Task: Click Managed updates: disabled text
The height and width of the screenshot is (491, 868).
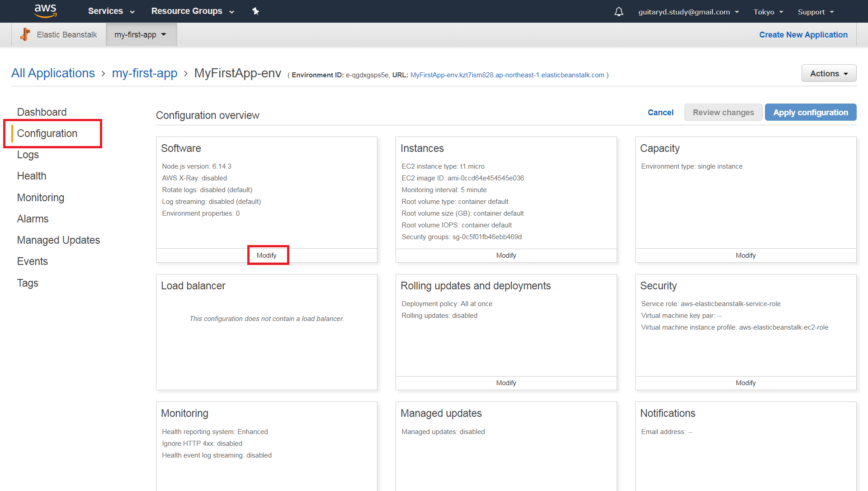Action: (x=443, y=432)
